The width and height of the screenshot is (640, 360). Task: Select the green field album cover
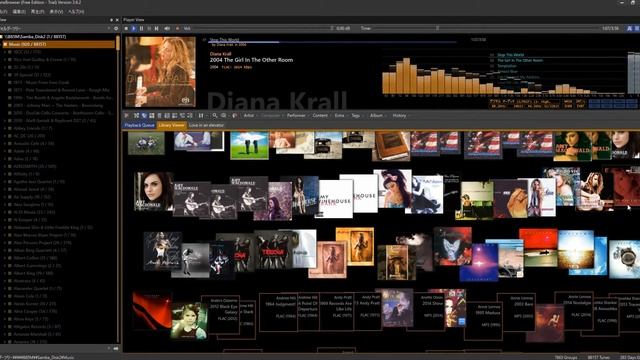click(x=249, y=145)
